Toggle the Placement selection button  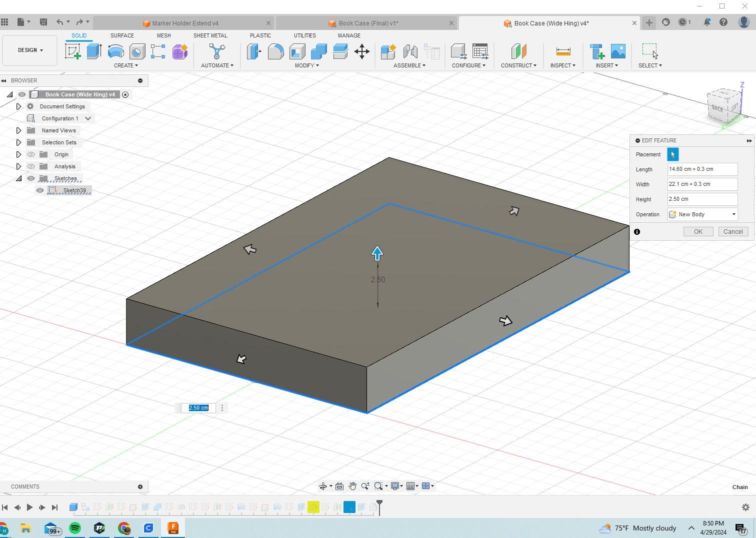coord(673,154)
